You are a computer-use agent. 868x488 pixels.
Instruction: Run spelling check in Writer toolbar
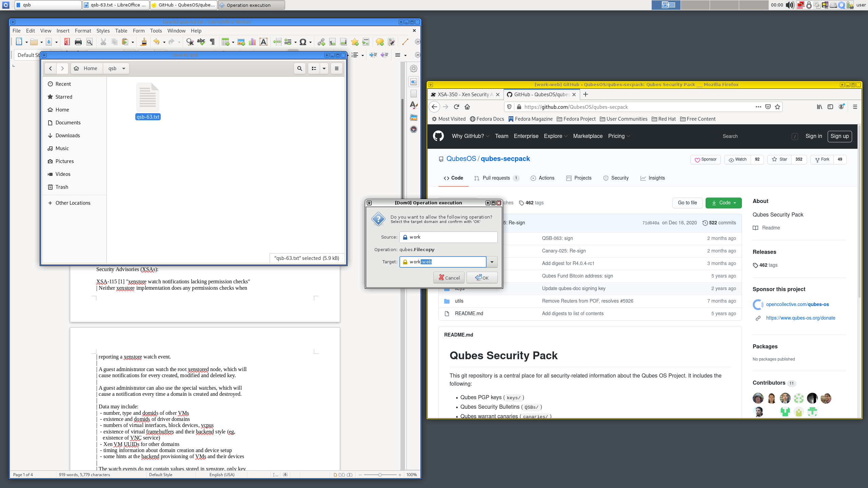[x=201, y=42]
